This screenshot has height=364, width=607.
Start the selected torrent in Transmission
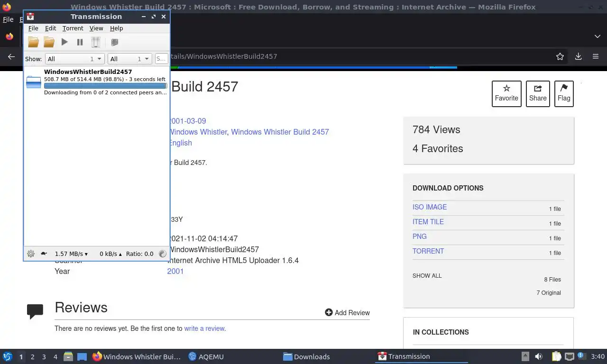pos(64,42)
